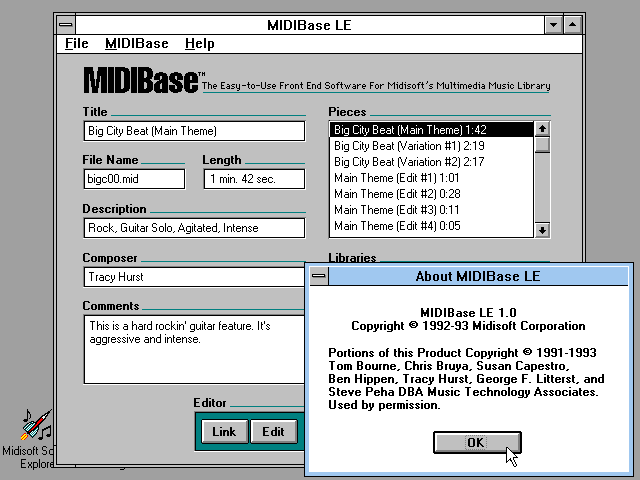Click in the Title input field
Image resolution: width=640 pixels, height=480 pixels.
point(194,131)
